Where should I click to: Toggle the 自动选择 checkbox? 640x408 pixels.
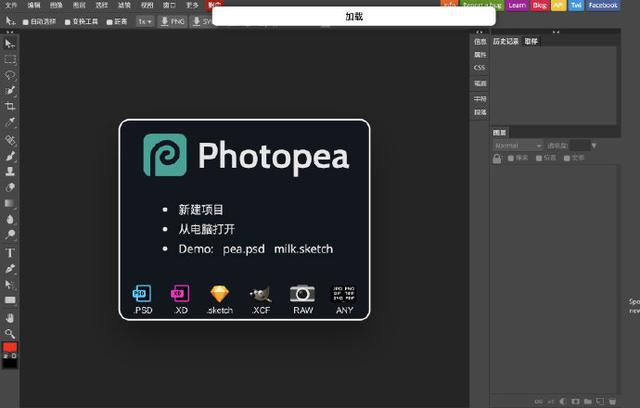(25, 22)
